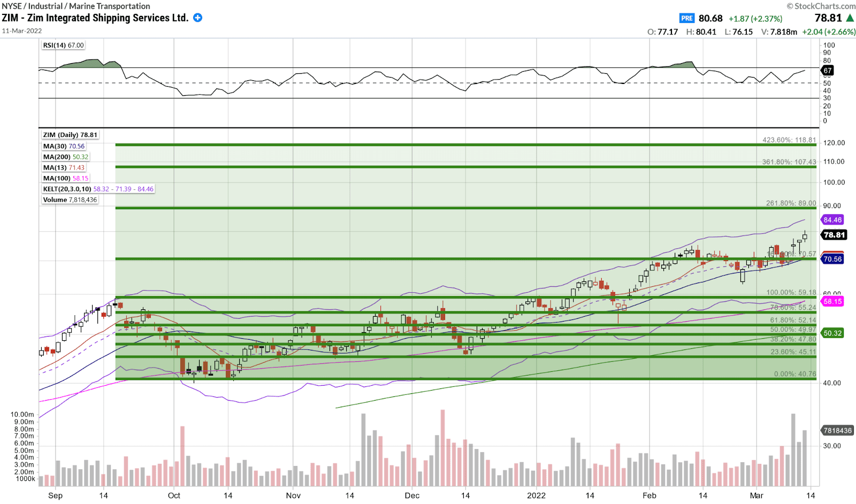The width and height of the screenshot is (856, 504).
Task: Click the Oct label on date axis
Action: point(174,495)
